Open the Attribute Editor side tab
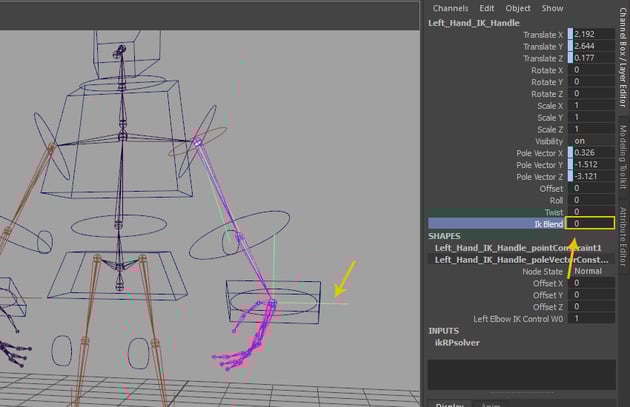 pyautogui.click(x=623, y=237)
